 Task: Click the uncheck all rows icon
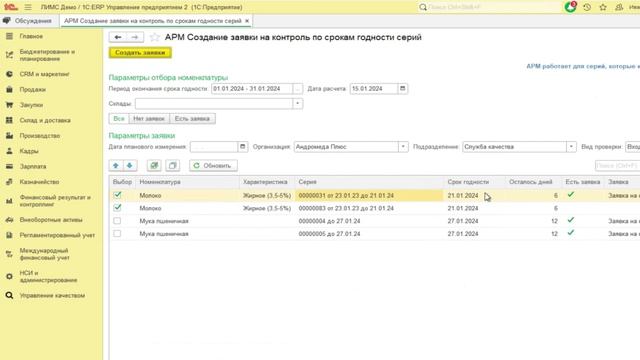(173, 165)
